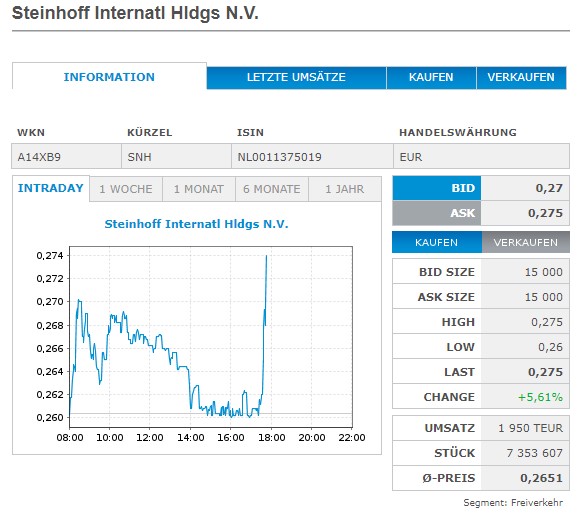Click the Segment: Freiverkehr note
581x529 pixels.
coord(513,503)
